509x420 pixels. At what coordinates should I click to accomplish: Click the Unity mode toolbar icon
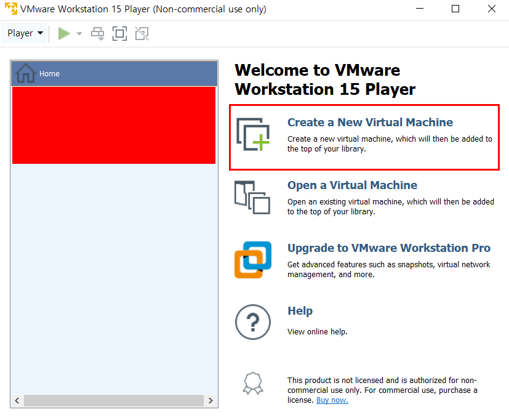142,33
